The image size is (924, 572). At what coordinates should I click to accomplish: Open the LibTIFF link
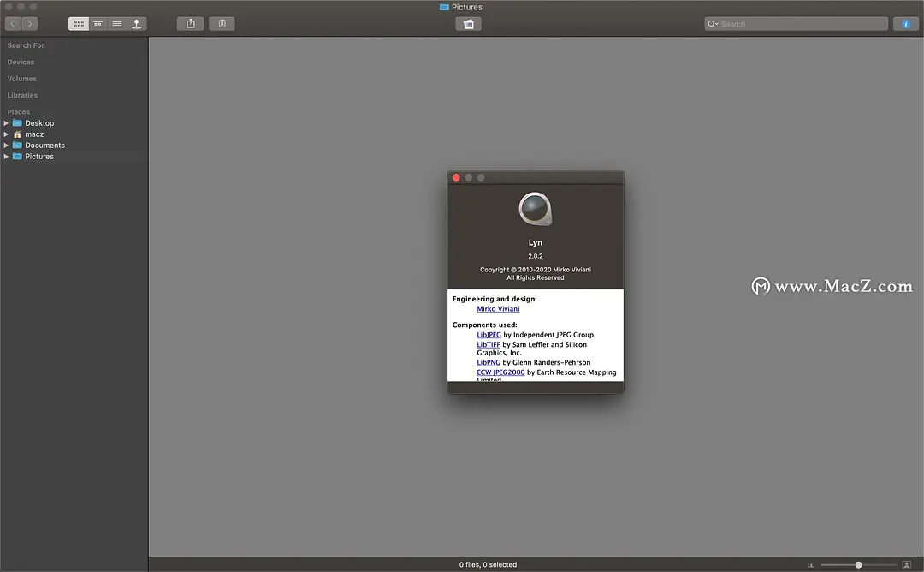(x=488, y=345)
